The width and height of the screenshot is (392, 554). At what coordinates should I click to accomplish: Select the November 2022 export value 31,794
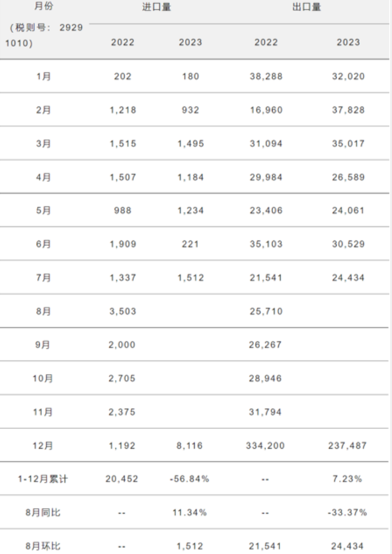[265, 412]
